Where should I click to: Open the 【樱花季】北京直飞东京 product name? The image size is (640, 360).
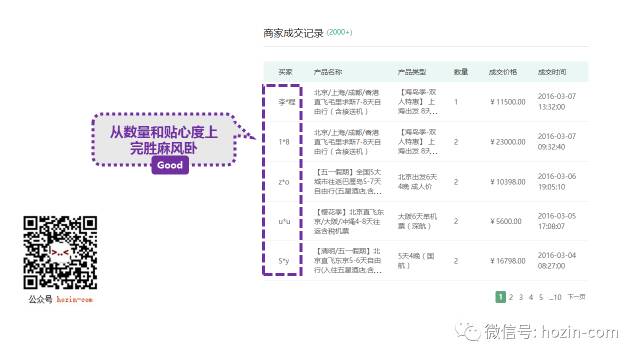349,222
